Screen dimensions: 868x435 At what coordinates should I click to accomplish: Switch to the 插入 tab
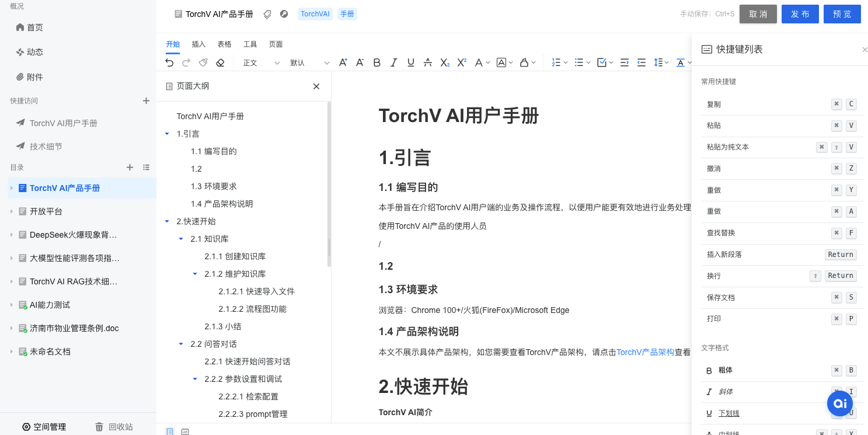click(x=199, y=44)
